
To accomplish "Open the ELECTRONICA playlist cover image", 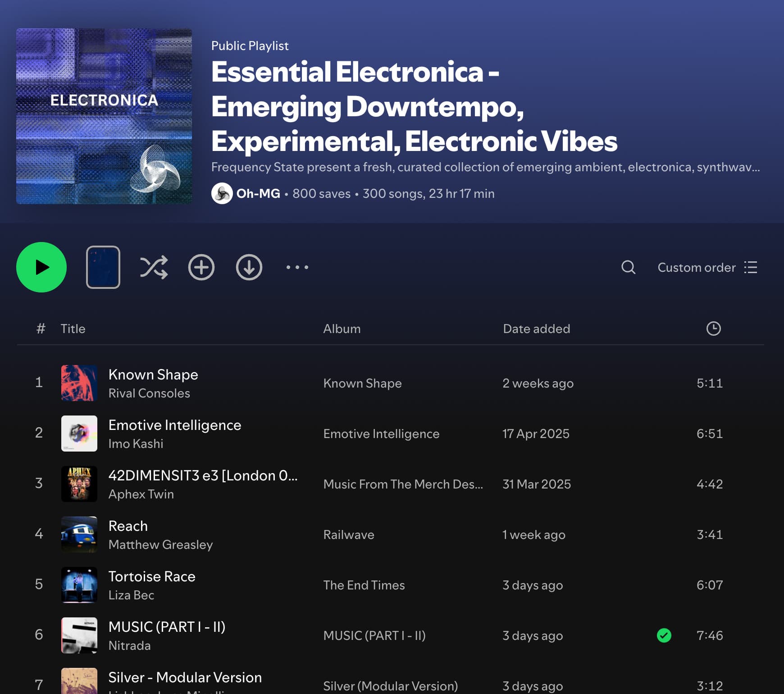I will (104, 116).
